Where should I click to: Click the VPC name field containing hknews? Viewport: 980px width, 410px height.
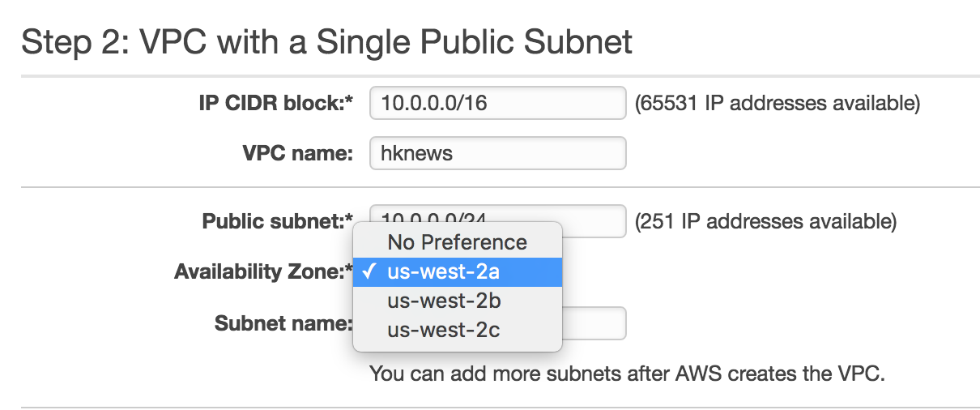(497, 153)
